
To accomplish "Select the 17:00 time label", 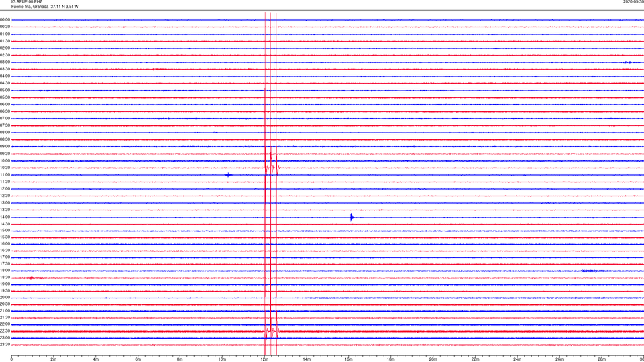I will [5, 257].
